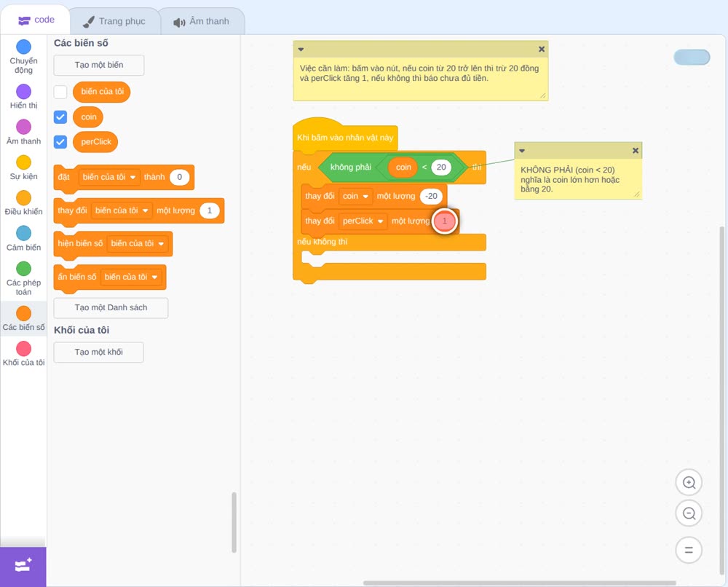Image resolution: width=728 pixels, height=587 pixels.
Task: Click the Khi bấm vào nhân vật này hat block
Action: pyautogui.click(x=345, y=138)
